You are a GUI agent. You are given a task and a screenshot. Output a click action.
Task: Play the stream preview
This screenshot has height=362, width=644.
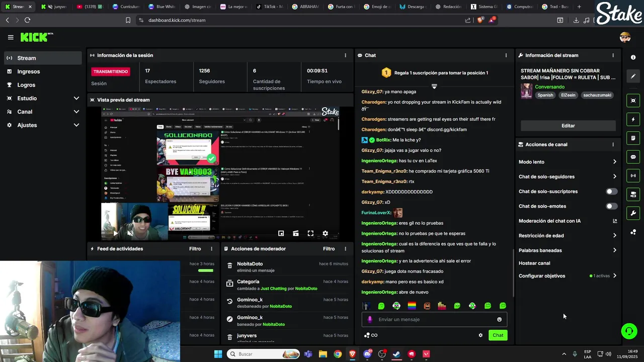tap(115, 233)
